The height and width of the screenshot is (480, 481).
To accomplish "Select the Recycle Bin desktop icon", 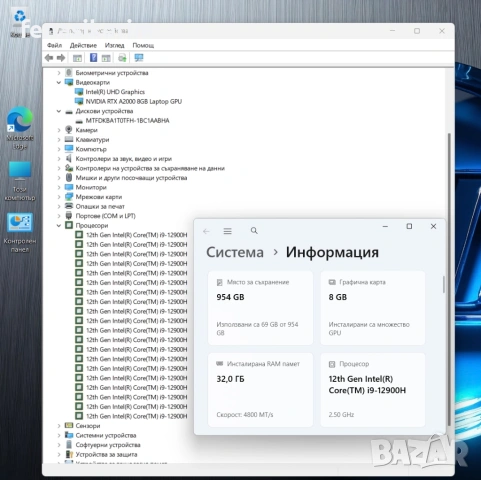I will click(19, 23).
